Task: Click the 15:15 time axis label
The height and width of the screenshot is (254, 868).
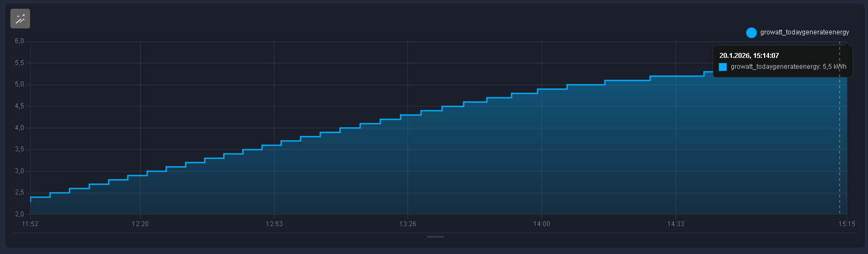Action: pyautogui.click(x=846, y=224)
